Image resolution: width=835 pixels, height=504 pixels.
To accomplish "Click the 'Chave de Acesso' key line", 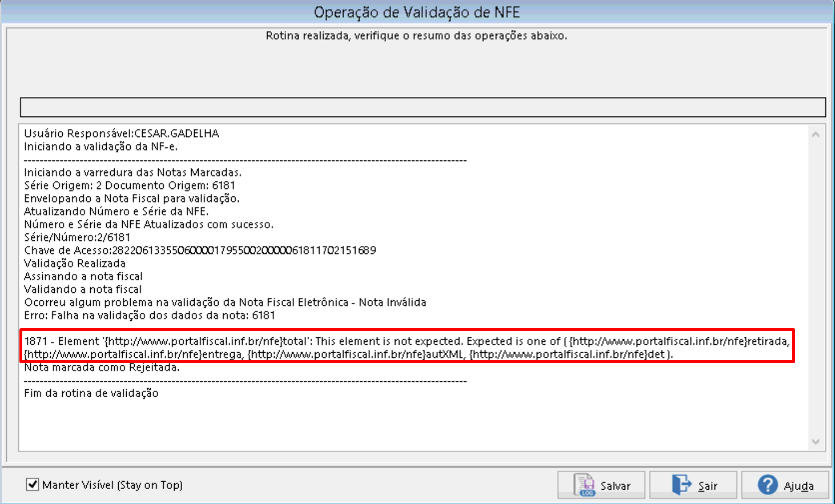I will (200, 251).
